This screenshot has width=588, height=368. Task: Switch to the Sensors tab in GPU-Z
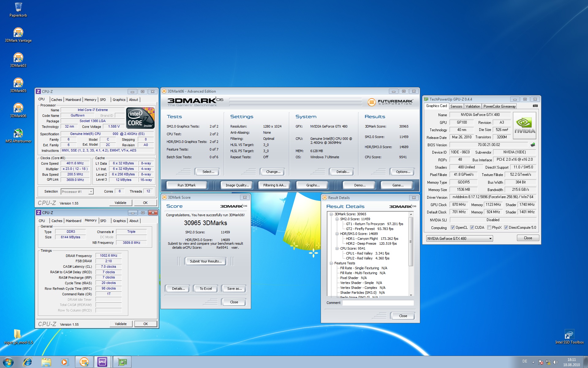(456, 106)
